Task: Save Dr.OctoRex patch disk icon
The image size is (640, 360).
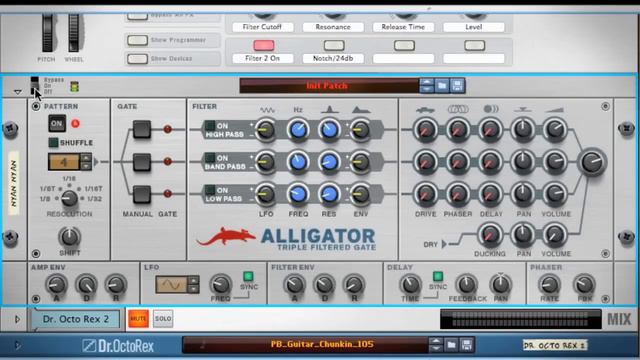Action: [467, 345]
